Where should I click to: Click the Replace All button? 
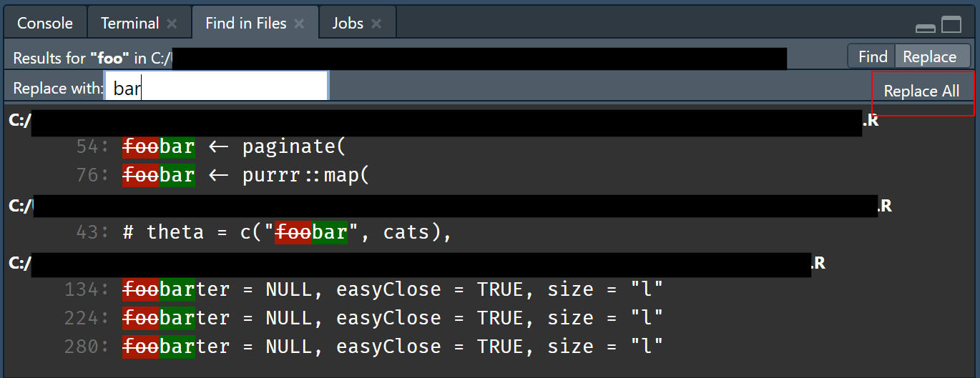coord(921,91)
